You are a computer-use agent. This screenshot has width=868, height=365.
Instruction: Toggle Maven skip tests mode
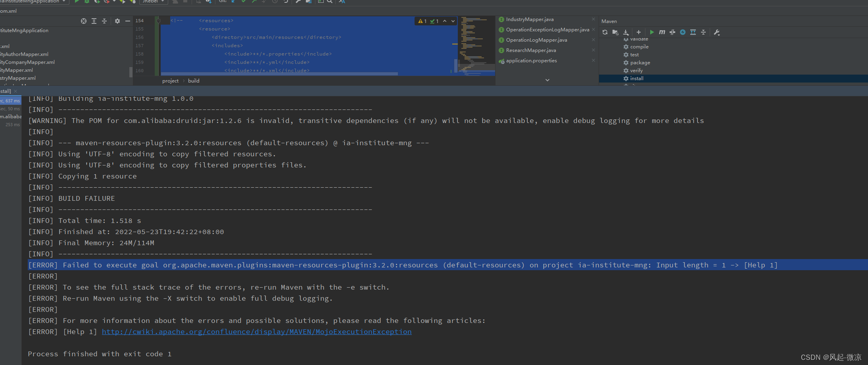coord(683,32)
